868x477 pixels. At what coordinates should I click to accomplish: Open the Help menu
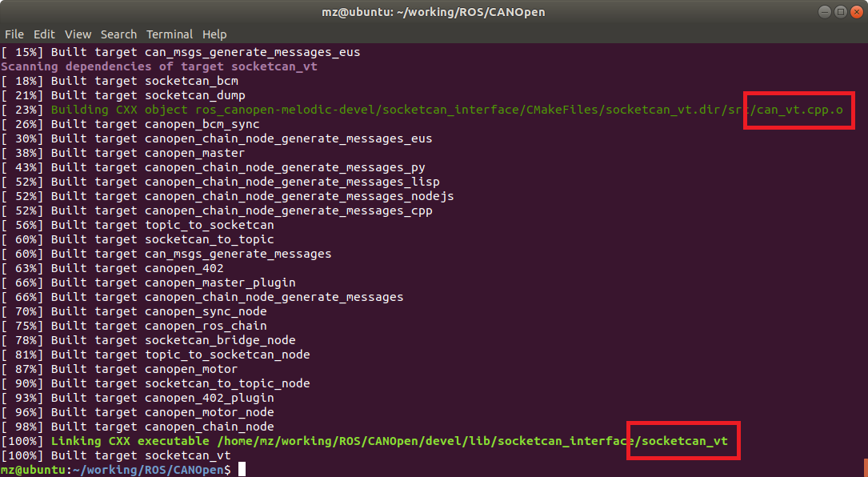point(214,34)
